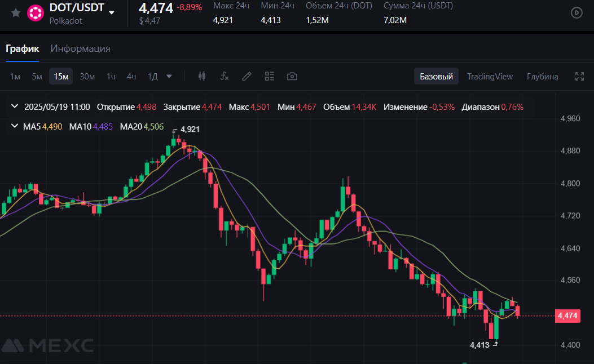594x364 pixels.
Task: Open the DOT/USDT pair selector dropdown arrow
Action: (x=111, y=12)
